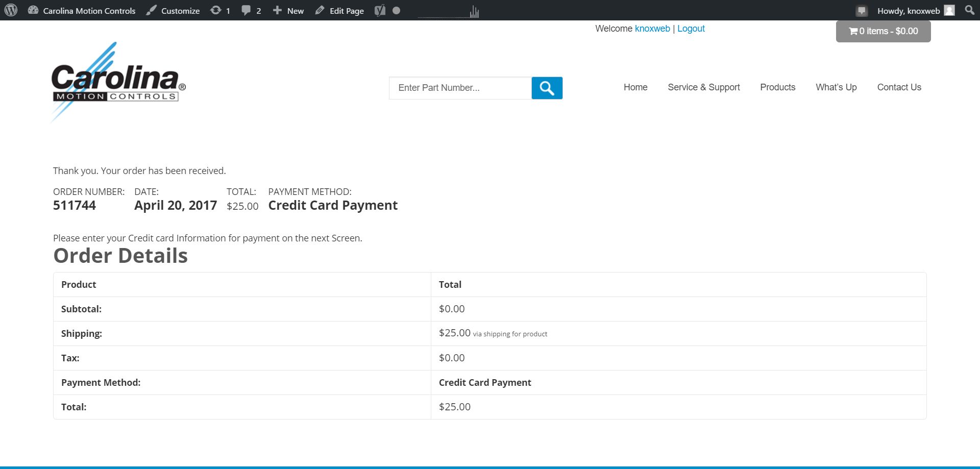This screenshot has height=469, width=980.
Task: Click the user avatar in admin bar
Action: pos(949,10)
